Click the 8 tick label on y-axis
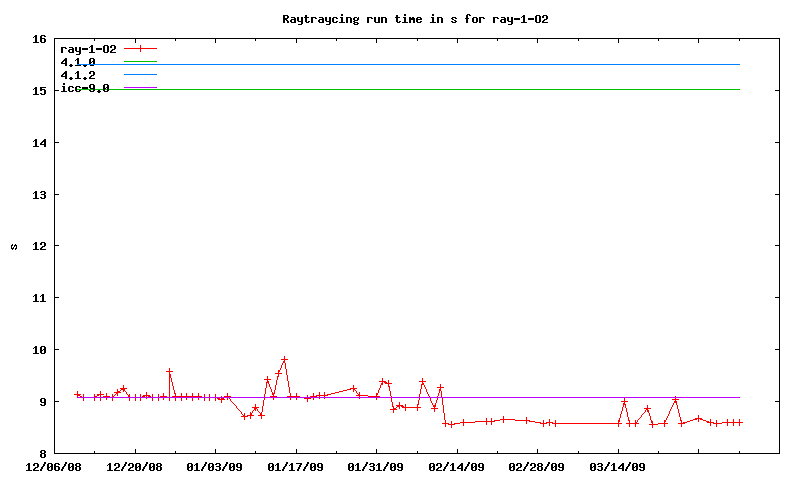The width and height of the screenshot is (800, 480). point(43,453)
